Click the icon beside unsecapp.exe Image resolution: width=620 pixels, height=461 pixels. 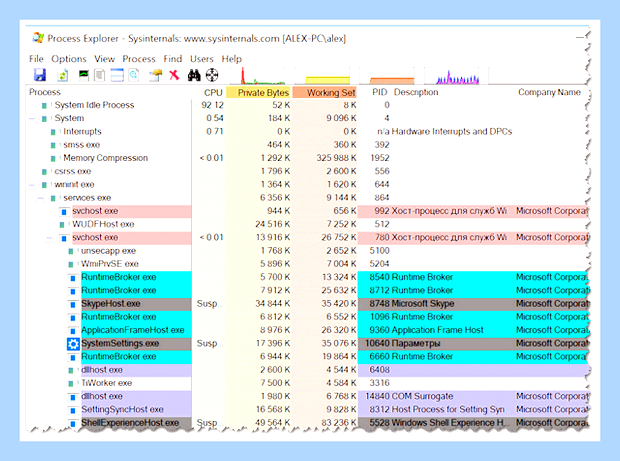70,251
